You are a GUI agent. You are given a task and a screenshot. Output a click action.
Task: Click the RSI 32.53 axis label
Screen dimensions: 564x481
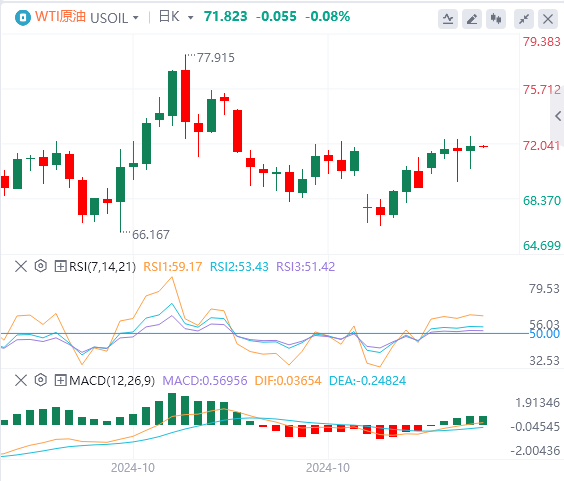click(x=544, y=360)
